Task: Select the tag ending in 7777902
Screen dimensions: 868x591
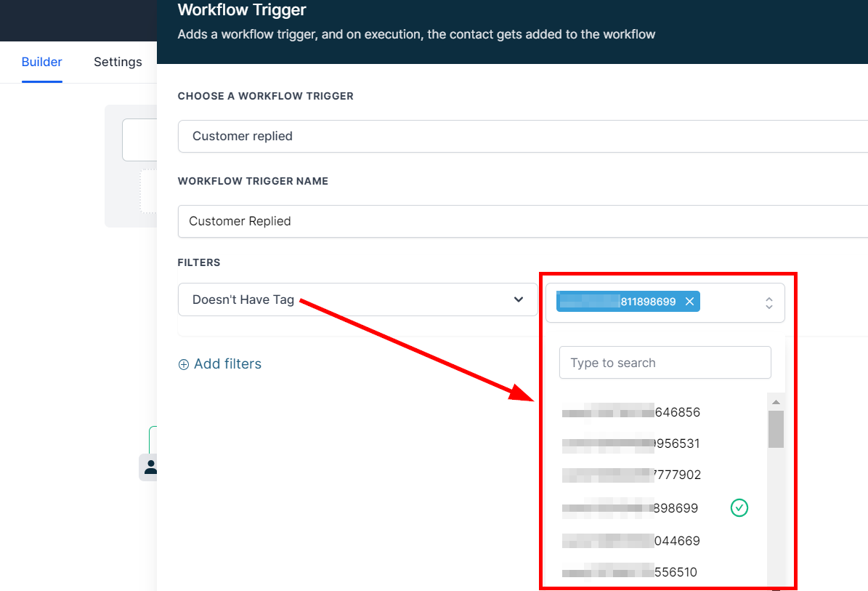Action: (631, 475)
